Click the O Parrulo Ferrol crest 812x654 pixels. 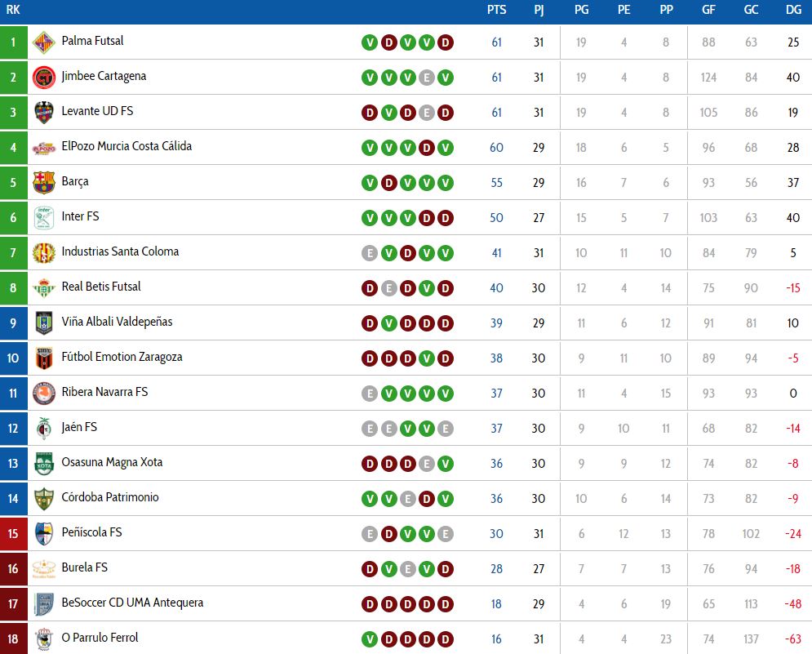(x=44, y=639)
